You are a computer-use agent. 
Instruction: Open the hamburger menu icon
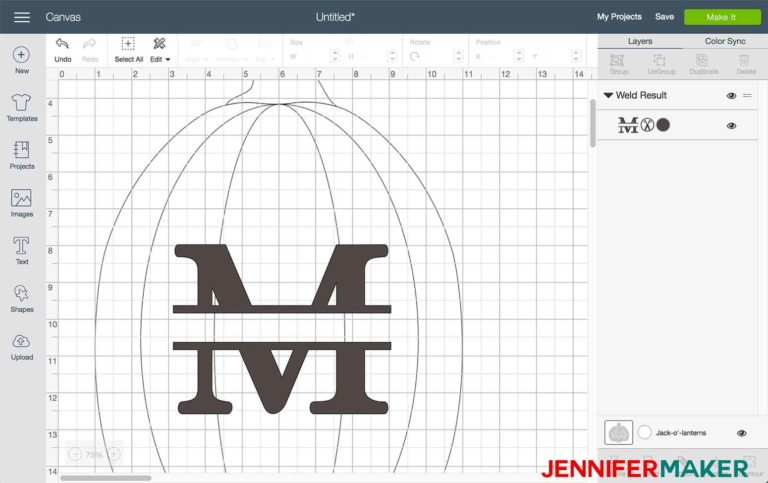click(22, 17)
